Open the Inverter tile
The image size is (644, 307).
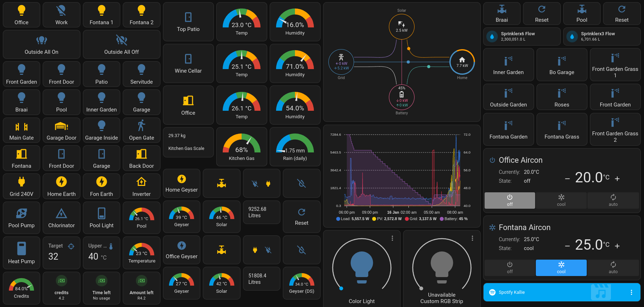coord(141,186)
